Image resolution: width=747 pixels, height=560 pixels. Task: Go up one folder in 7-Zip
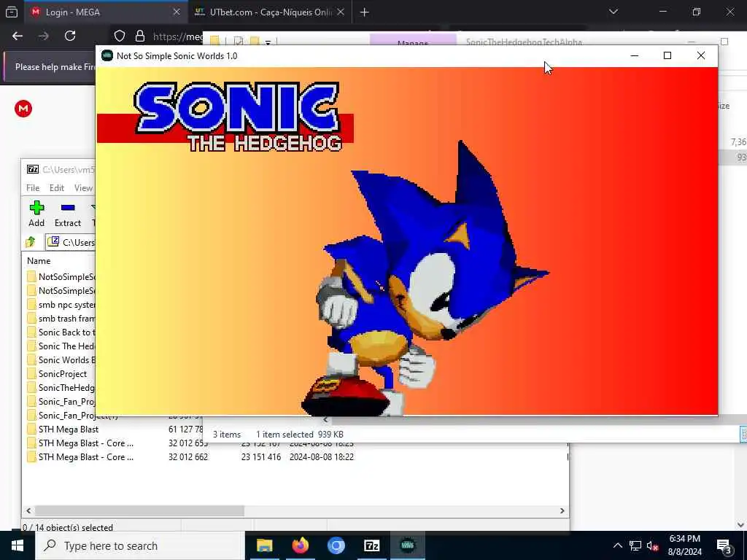click(x=31, y=242)
